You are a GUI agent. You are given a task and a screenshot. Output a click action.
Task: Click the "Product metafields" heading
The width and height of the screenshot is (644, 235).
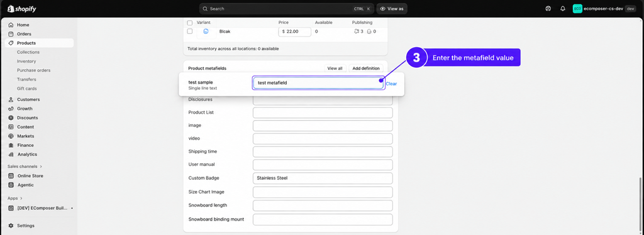point(207,68)
